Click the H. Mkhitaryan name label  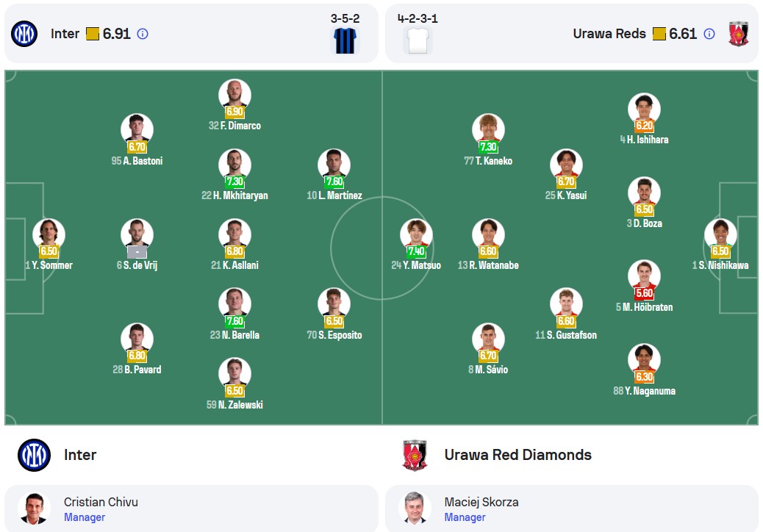coord(234,195)
